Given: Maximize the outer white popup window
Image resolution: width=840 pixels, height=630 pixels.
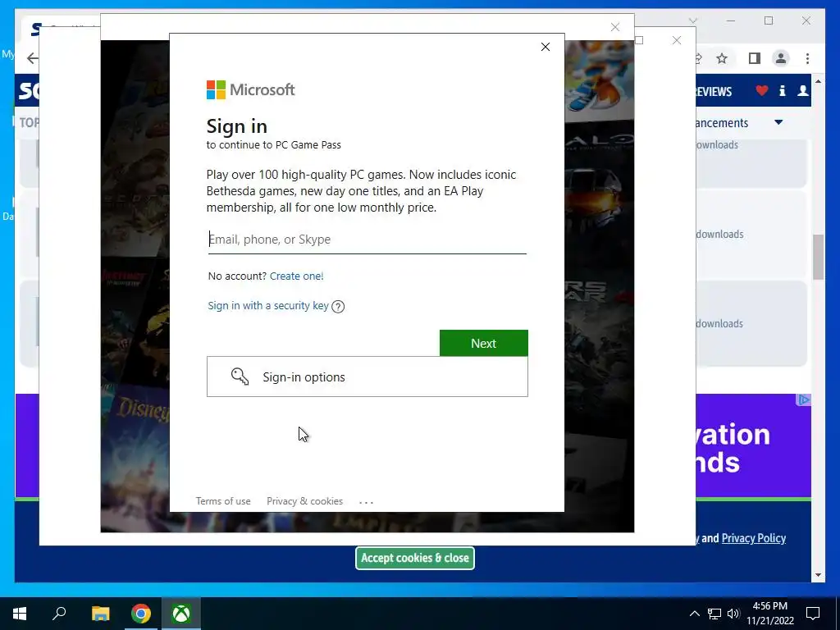Looking at the screenshot, I should tap(638, 40).
